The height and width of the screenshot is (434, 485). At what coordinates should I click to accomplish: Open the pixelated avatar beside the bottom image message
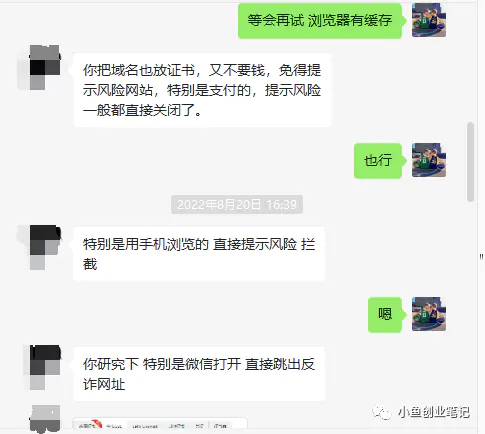(x=45, y=419)
